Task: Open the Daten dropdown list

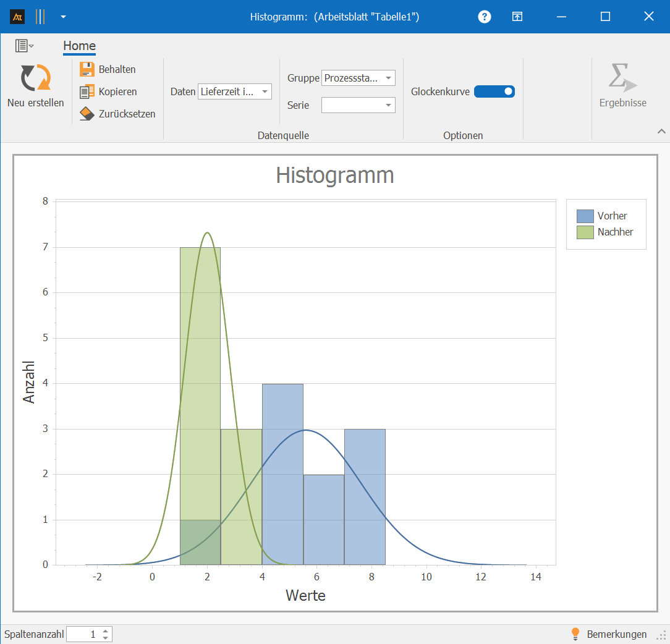Action: pos(265,91)
